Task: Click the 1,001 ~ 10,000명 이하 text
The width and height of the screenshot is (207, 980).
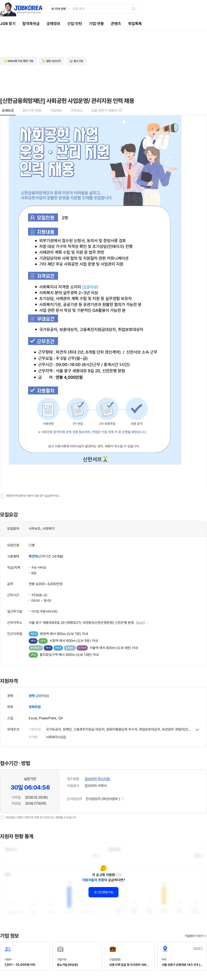Action: (x=19, y=965)
